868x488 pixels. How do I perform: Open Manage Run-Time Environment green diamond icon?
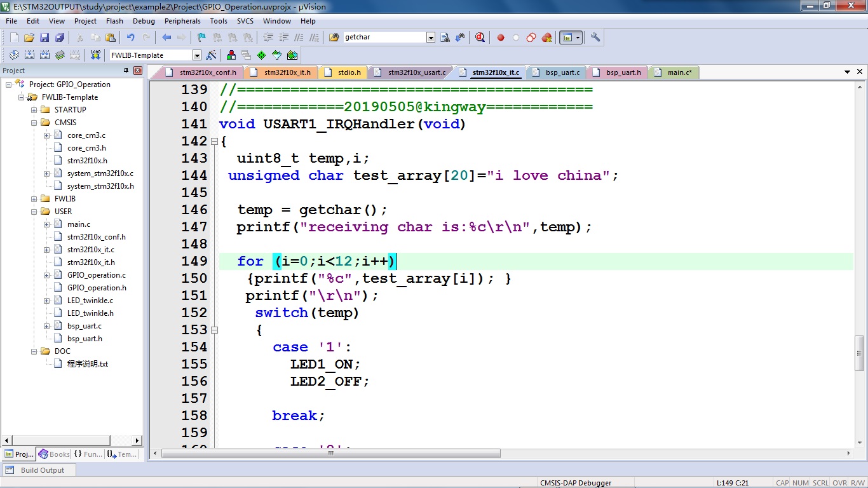tap(261, 55)
